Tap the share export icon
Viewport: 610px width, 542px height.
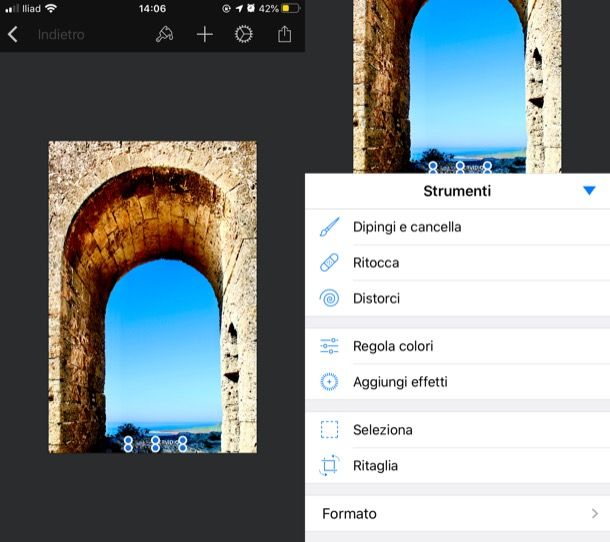pyautogui.click(x=284, y=35)
